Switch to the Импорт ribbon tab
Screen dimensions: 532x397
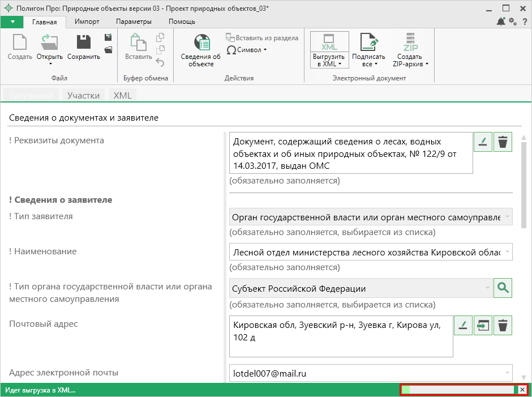point(87,22)
